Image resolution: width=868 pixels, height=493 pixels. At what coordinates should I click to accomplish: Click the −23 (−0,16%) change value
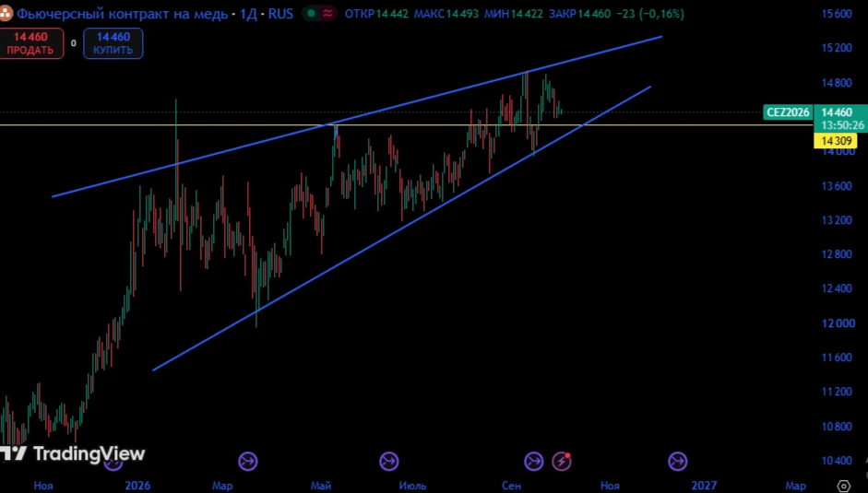(x=650, y=13)
